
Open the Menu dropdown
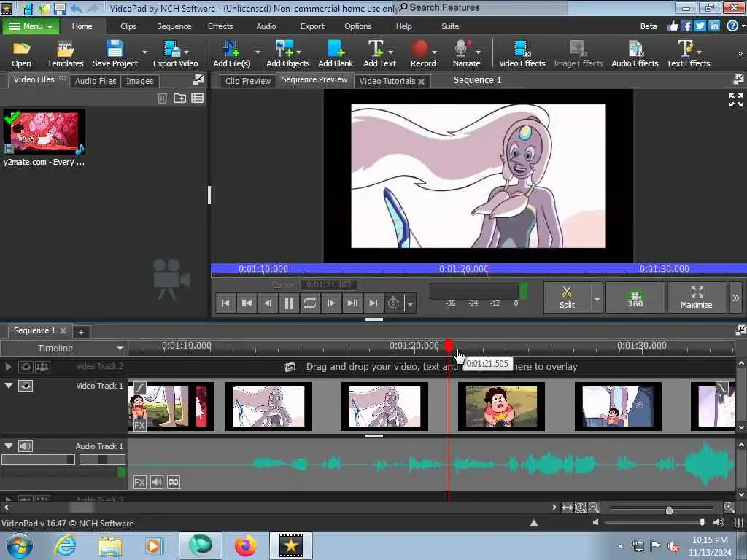[x=31, y=26]
